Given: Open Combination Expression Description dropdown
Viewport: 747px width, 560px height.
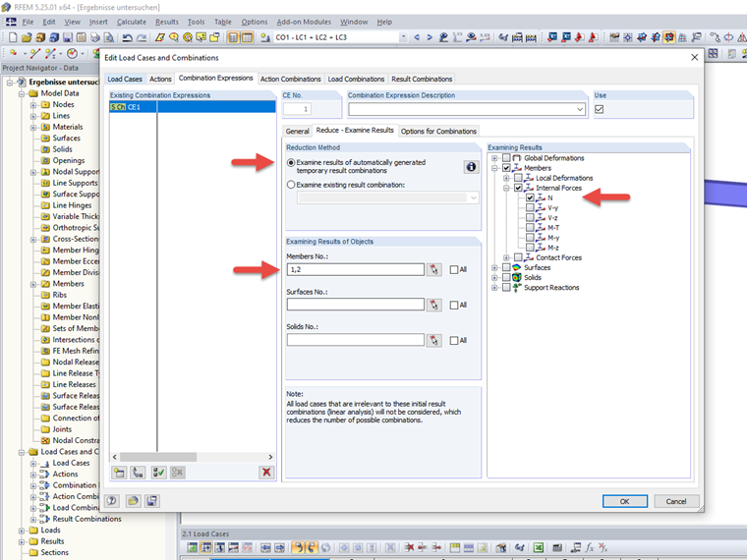Looking at the screenshot, I should (580, 109).
